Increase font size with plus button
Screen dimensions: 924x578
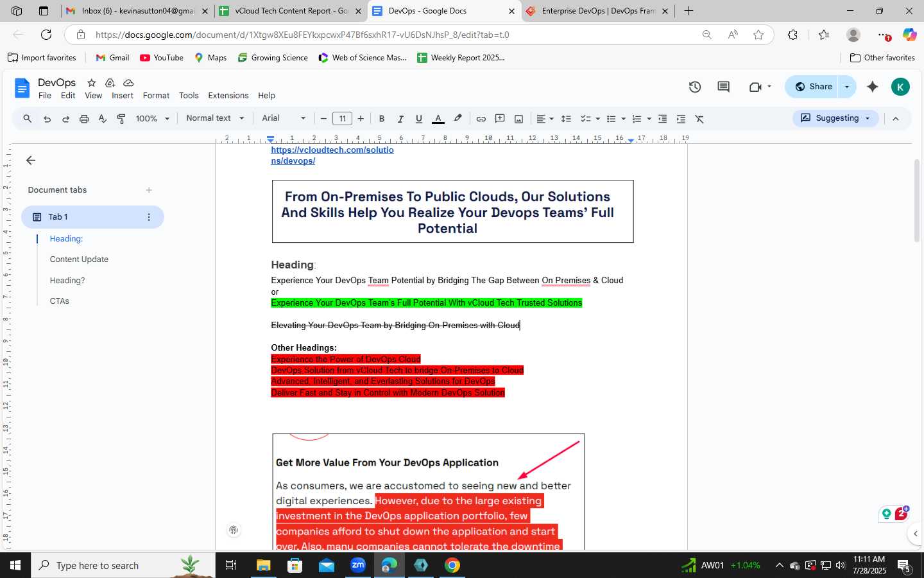click(x=361, y=119)
